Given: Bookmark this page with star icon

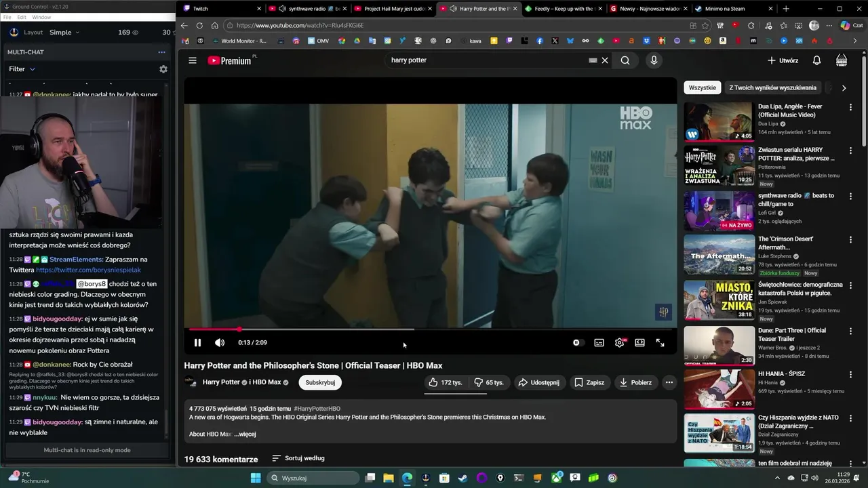Looking at the screenshot, I should pyautogui.click(x=705, y=25).
